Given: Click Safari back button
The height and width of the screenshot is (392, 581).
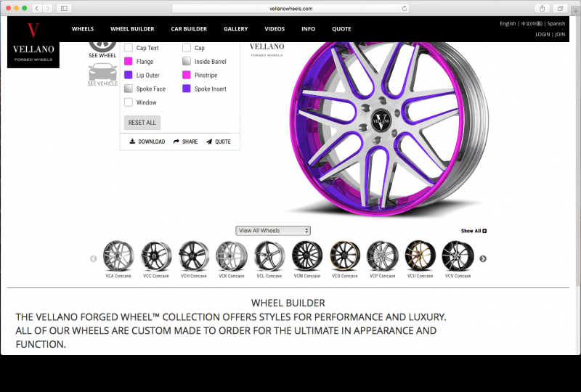Looking at the screenshot, I should pos(37,8).
